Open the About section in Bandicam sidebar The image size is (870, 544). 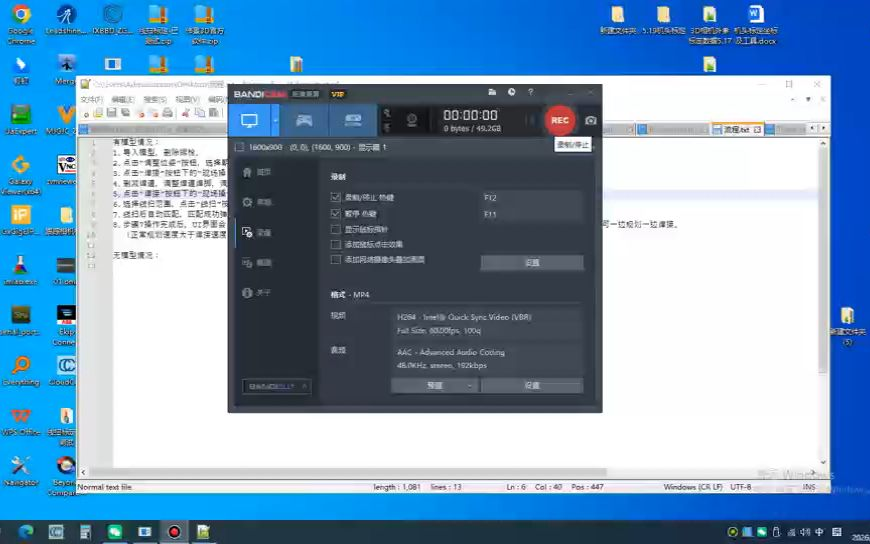click(x=257, y=293)
